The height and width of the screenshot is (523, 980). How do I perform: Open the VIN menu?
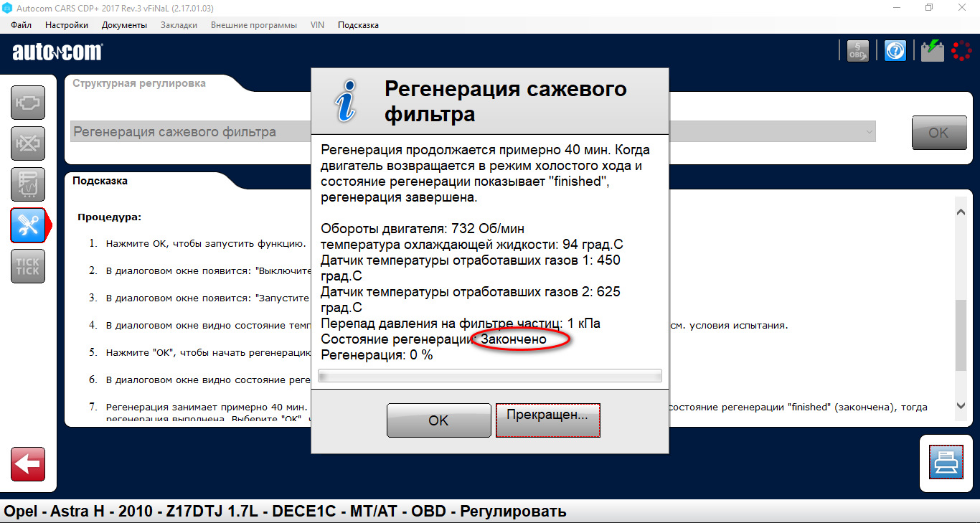(x=317, y=25)
